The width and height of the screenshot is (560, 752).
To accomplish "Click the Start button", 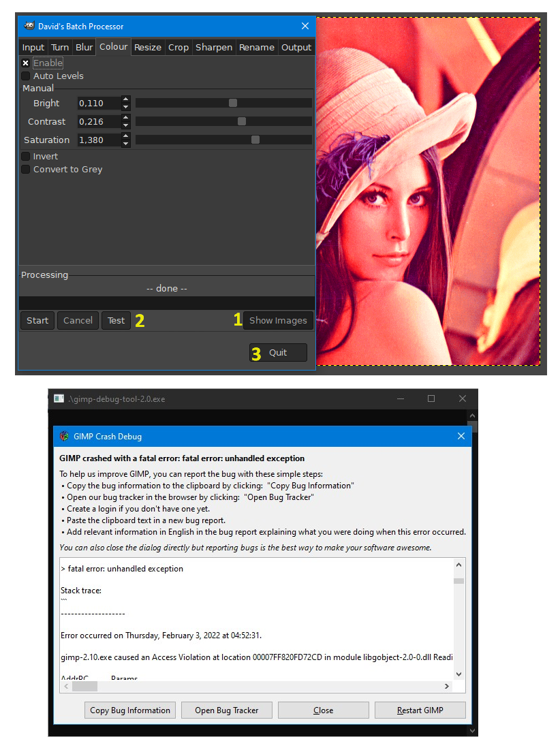I will click(x=37, y=320).
